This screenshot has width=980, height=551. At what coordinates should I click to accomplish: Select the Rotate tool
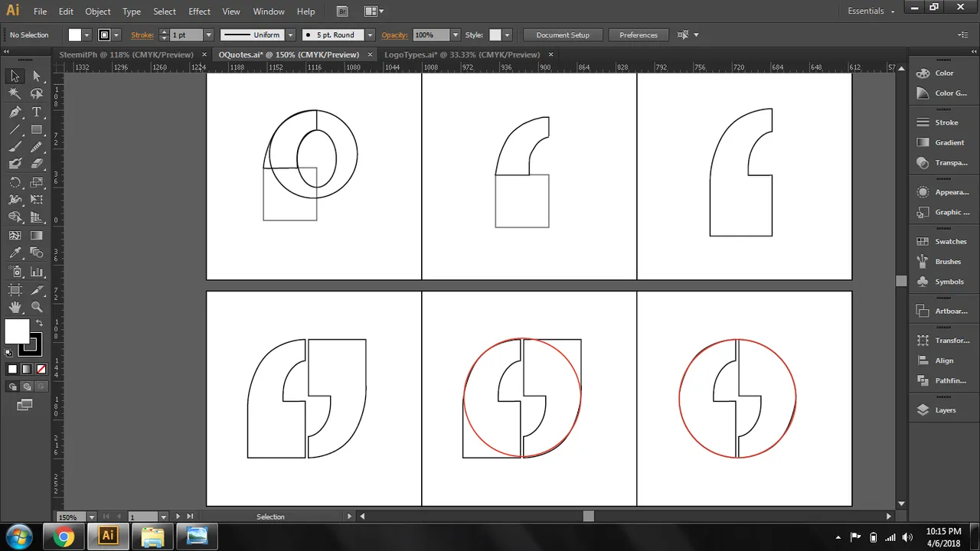15,182
